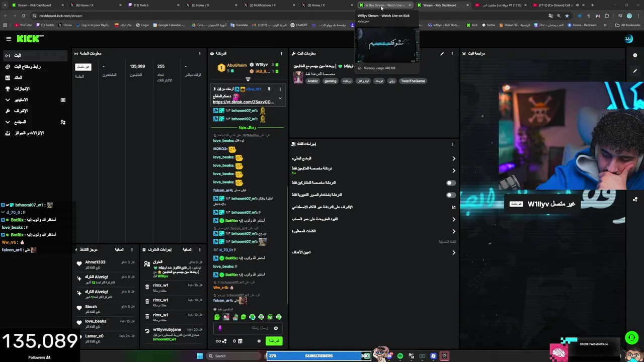Click the gaming tag

[x=331, y=81]
